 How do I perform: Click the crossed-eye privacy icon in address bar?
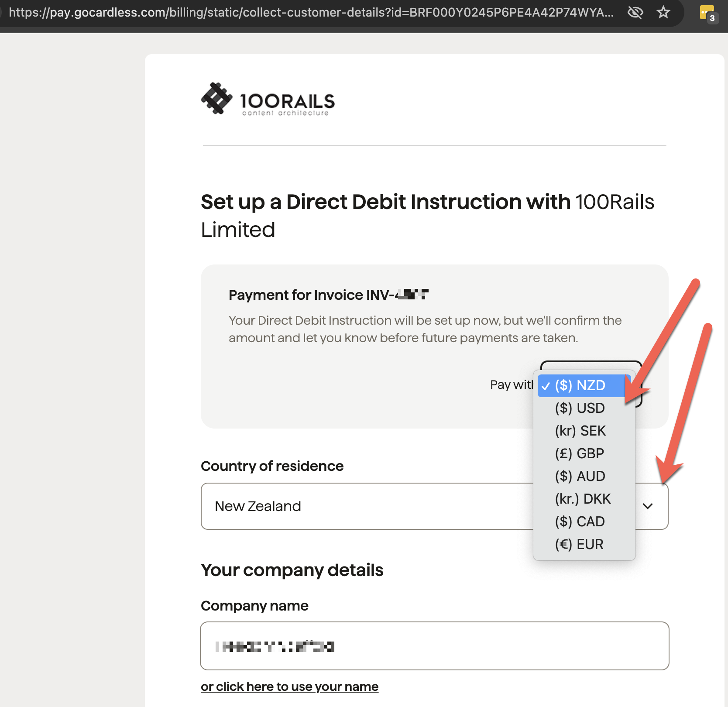tap(635, 13)
